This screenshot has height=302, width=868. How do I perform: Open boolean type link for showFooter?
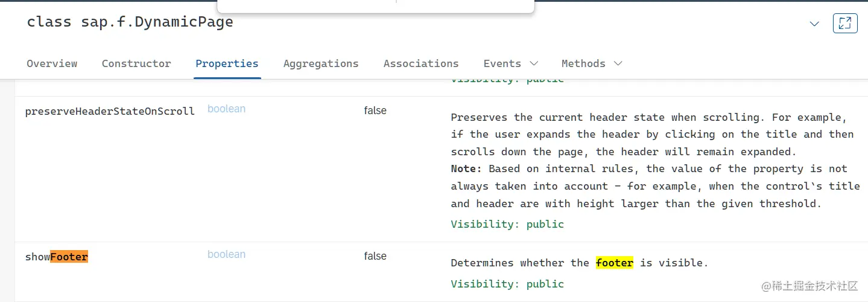(226, 255)
